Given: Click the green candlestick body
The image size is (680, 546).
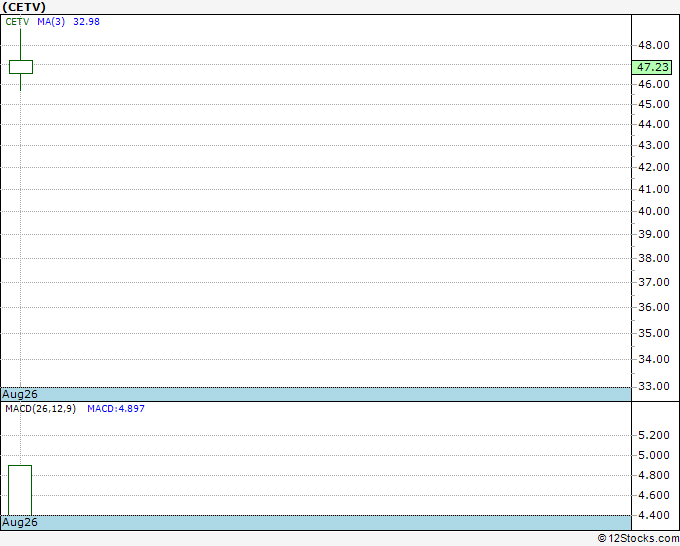Looking at the screenshot, I should tap(21, 67).
